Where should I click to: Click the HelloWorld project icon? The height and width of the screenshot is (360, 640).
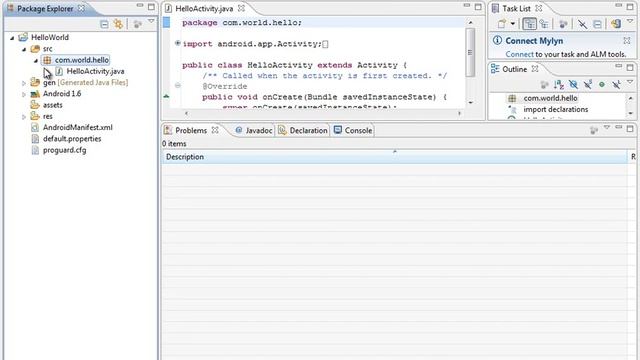click(23, 37)
